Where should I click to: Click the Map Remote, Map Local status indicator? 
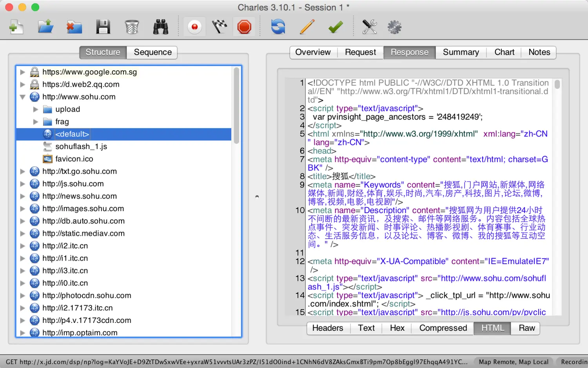point(514,362)
